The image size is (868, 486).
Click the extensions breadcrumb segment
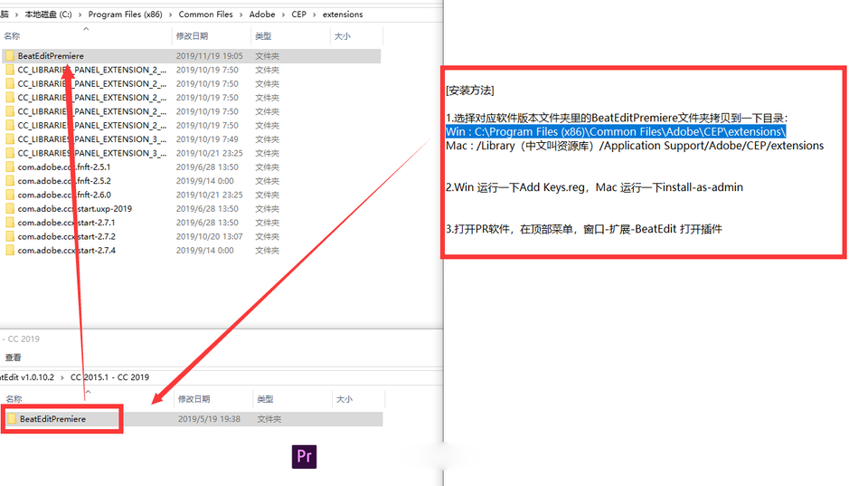[343, 14]
